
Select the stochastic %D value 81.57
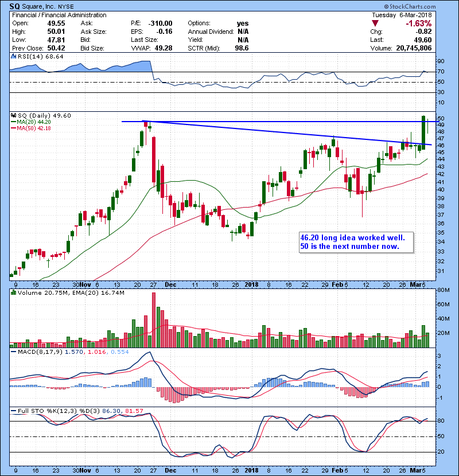134,411
